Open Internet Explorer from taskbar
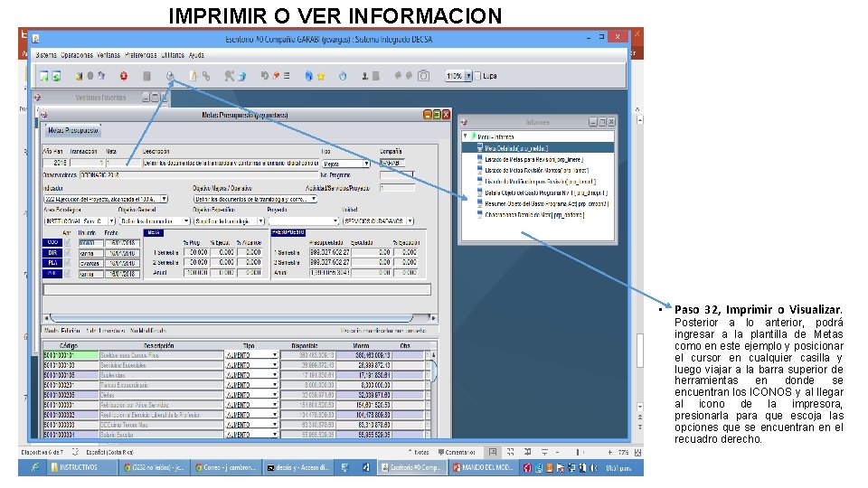868x488 pixels. 34,467
